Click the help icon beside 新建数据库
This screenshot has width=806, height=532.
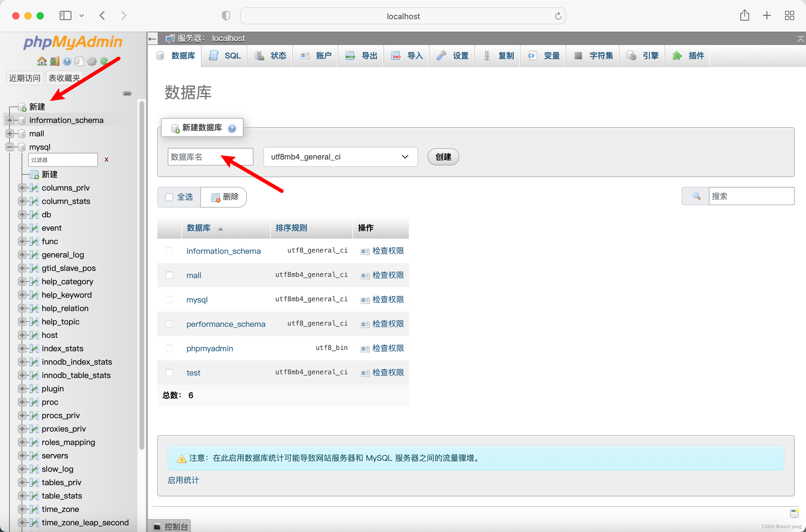coord(232,128)
